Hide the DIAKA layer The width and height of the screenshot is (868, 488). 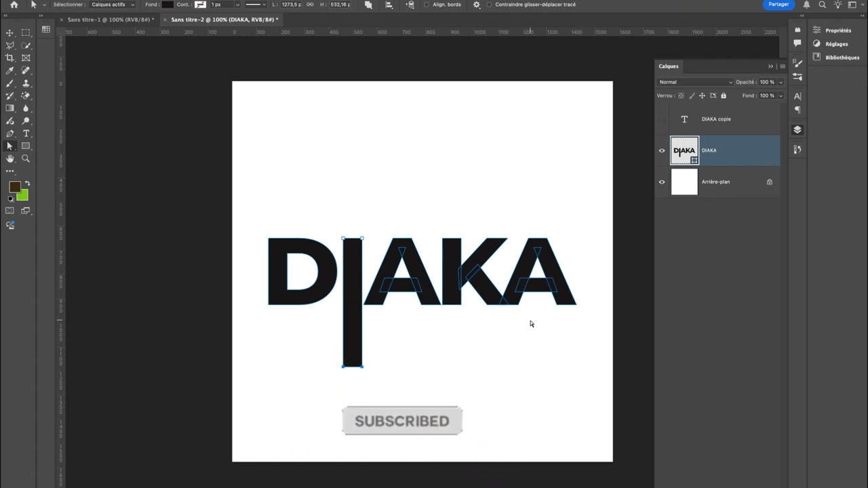pyautogui.click(x=662, y=150)
